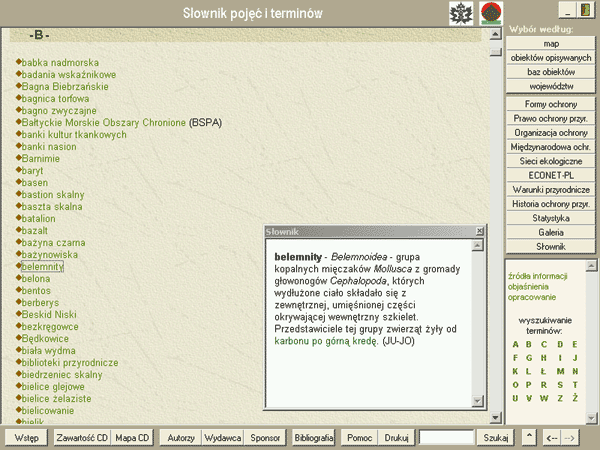Click the 'Szukaj' search button
The image size is (600, 450).
pos(496,437)
